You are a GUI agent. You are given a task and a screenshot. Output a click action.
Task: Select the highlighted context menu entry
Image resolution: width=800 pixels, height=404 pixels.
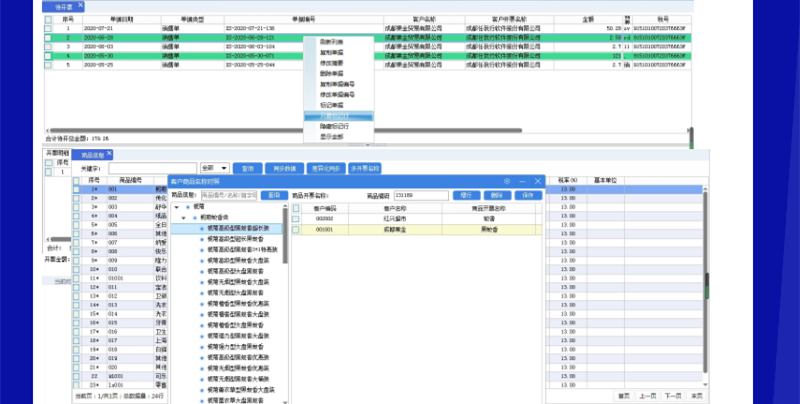coord(338,116)
